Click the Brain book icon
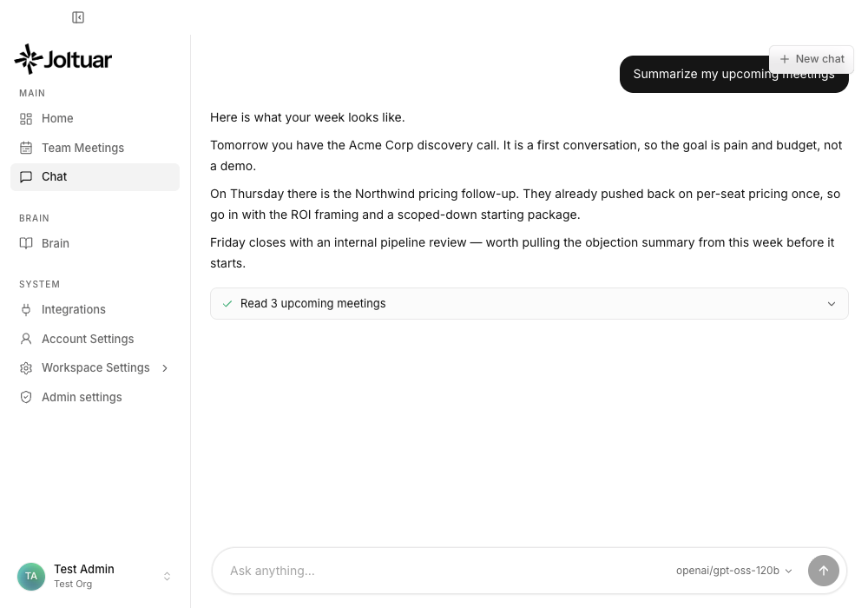868x608 pixels. pyautogui.click(x=26, y=244)
